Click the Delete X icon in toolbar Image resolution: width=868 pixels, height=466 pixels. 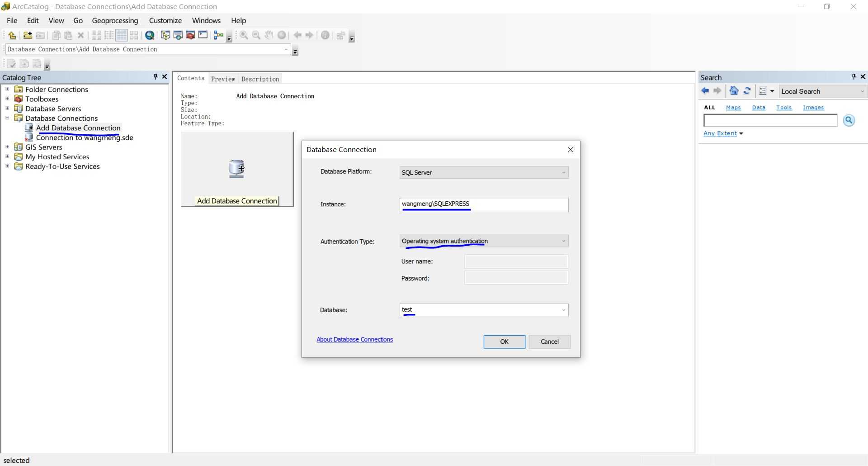(81, 35)
